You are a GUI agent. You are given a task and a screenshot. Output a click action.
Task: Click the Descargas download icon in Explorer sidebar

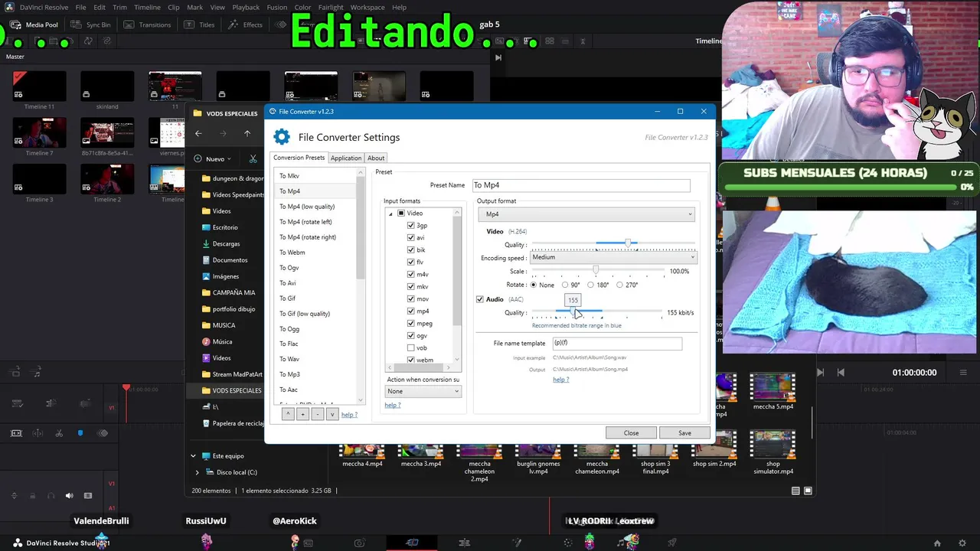206,243
